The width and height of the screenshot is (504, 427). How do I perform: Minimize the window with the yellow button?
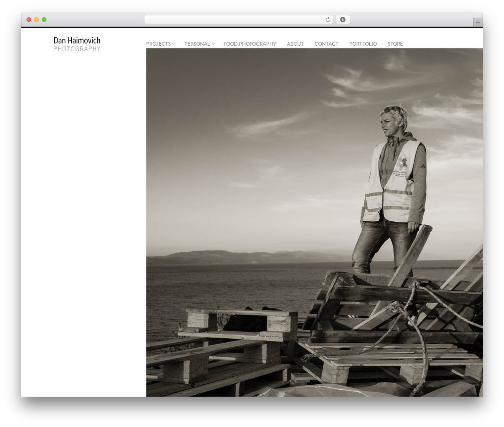(36, 20)
